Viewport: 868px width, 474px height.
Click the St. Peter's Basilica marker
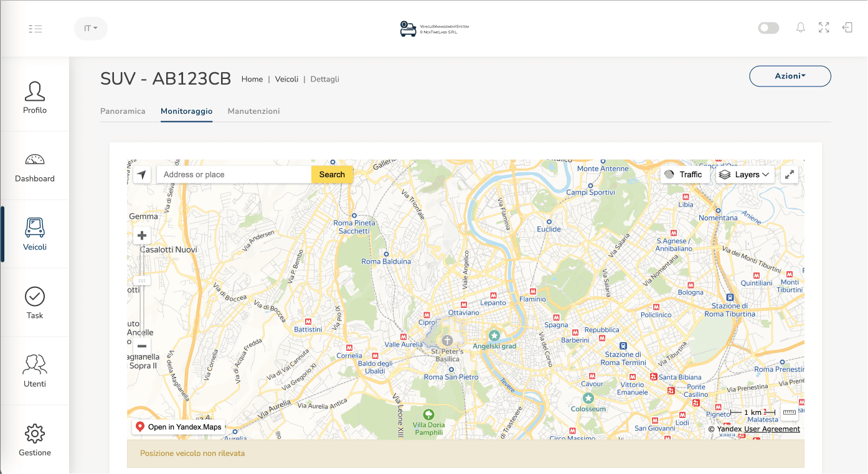click(447, 340)
